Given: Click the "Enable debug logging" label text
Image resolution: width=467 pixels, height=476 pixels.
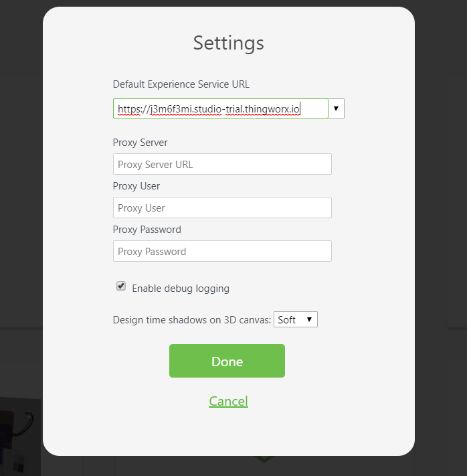Looking at the screenshot, I should (x=181, y=289).
